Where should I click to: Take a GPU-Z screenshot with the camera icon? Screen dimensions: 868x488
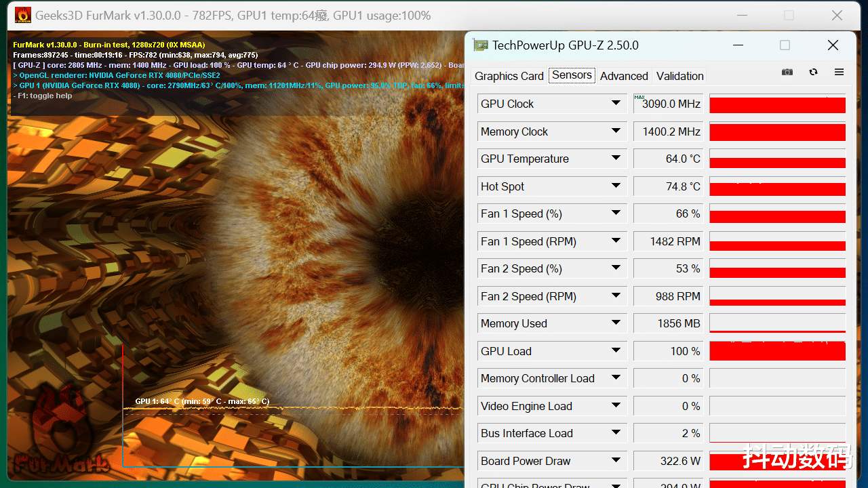point(787,72)
